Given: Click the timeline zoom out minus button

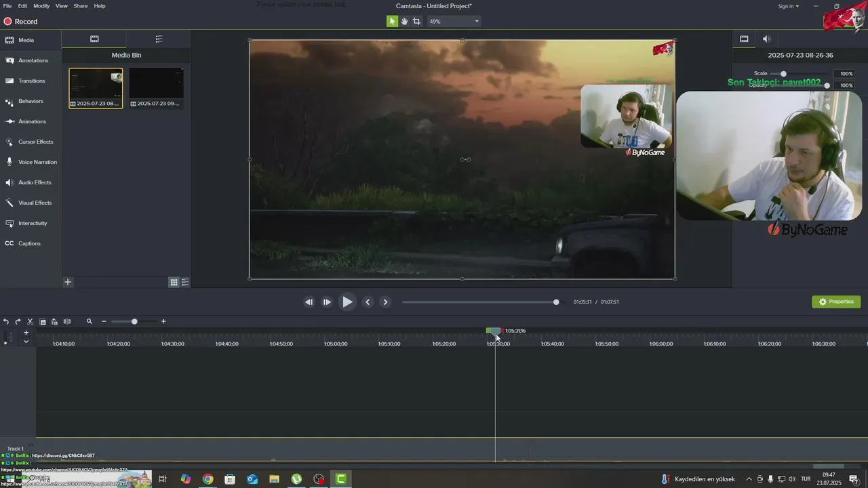Looking at the screenshot, I should [104, 322].
